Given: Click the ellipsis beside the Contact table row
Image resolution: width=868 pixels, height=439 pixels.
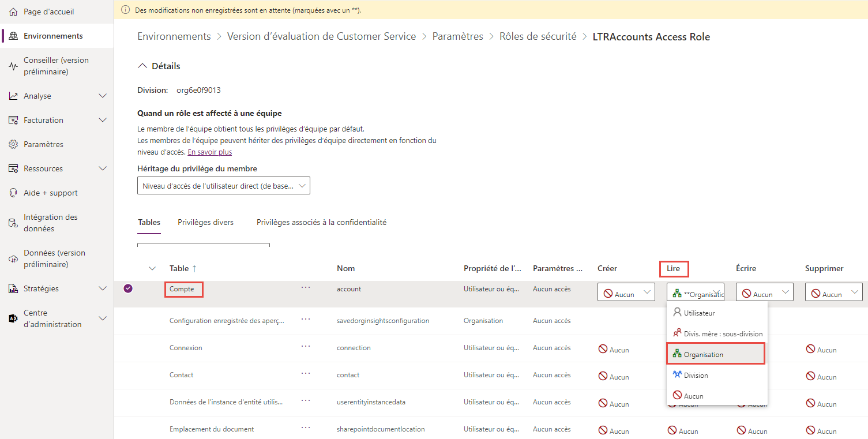Looking at the screenshot, I should tap(306, 373).
